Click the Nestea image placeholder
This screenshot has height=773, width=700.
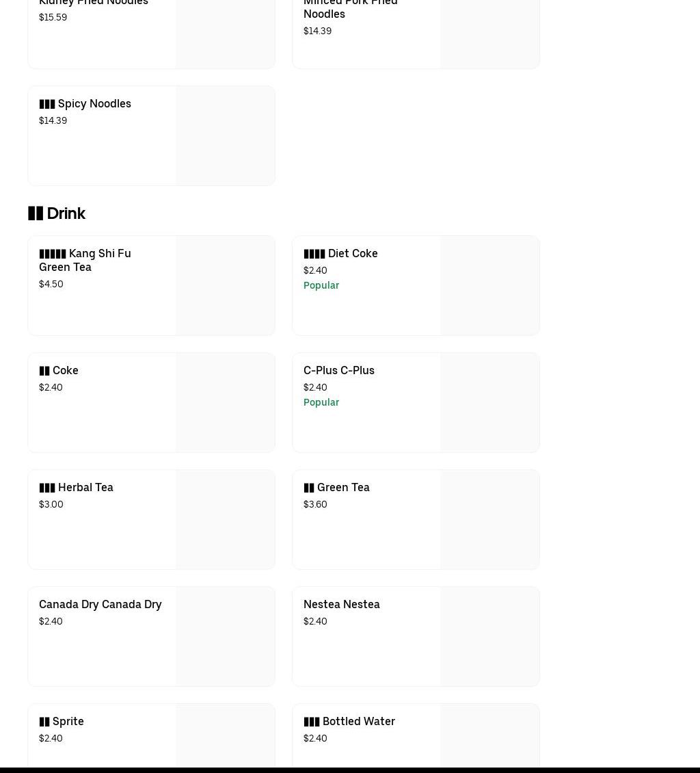coord(489,636)
